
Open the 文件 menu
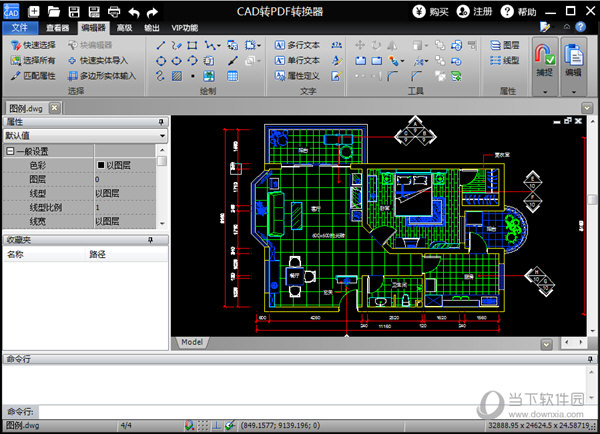coord(20,28)
